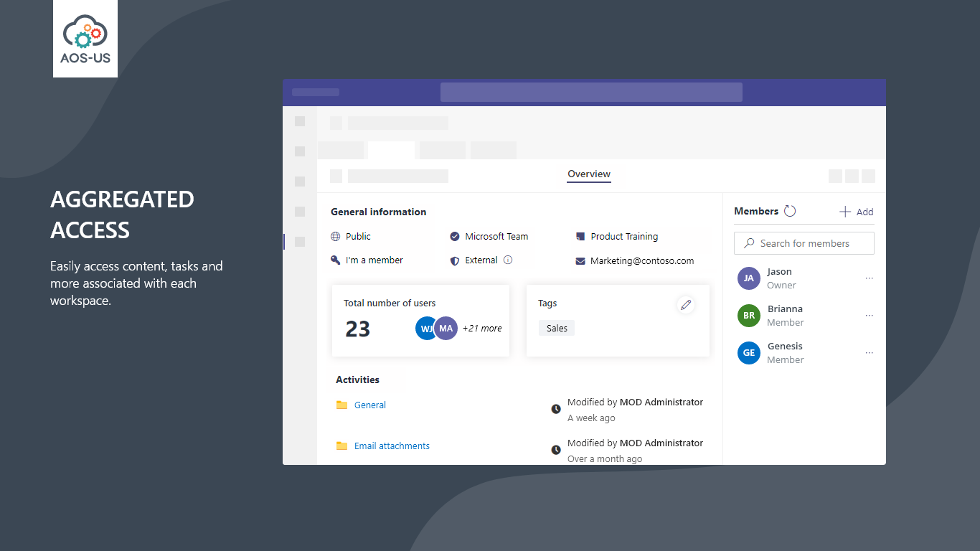
Task: Click the Search for members field
Action: tap(804, 243)
